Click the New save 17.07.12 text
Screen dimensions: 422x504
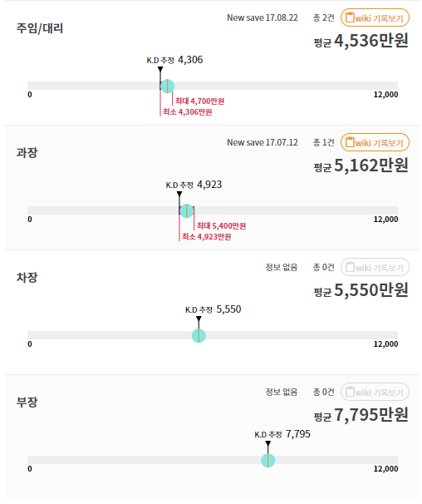tap(263, 142)
